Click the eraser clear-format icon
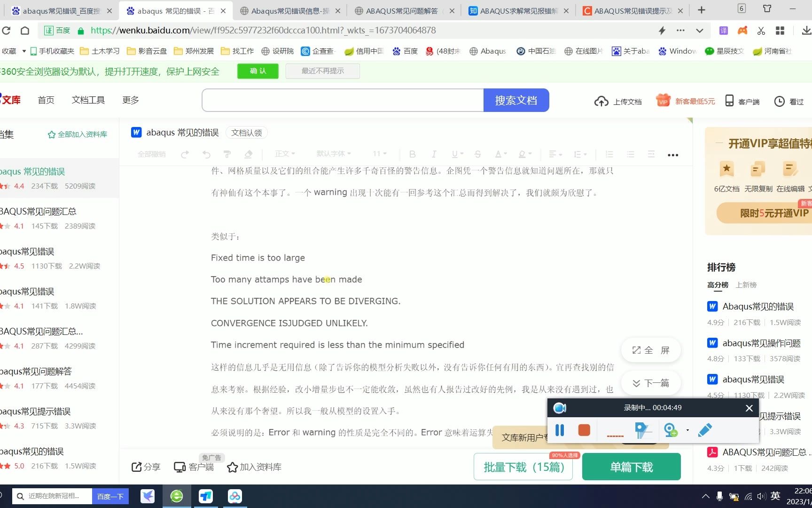 [249, 154]
